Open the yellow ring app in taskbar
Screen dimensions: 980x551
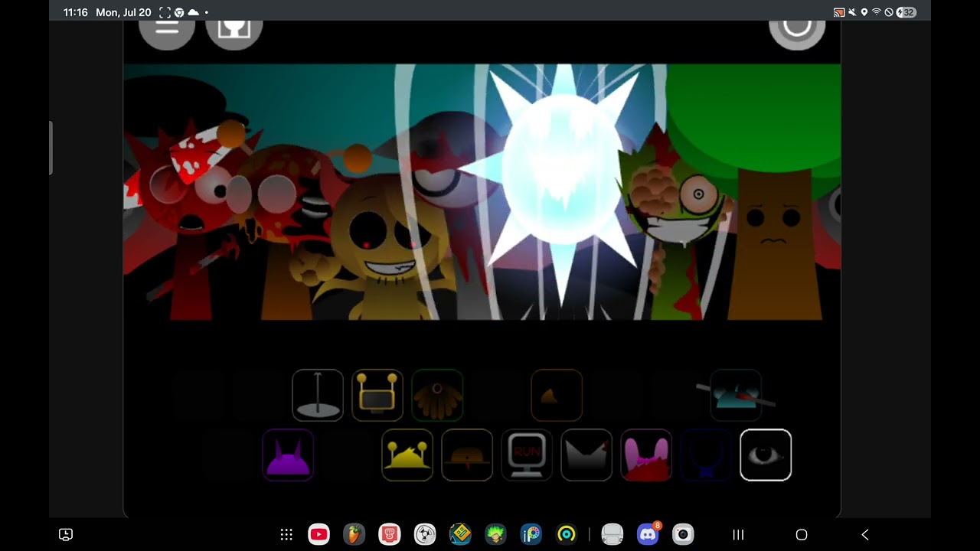pyautogui.click(x=567, y=535)
